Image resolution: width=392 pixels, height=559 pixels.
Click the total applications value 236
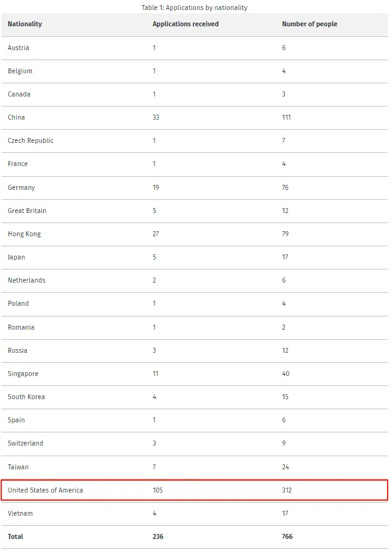click(158, 537)
